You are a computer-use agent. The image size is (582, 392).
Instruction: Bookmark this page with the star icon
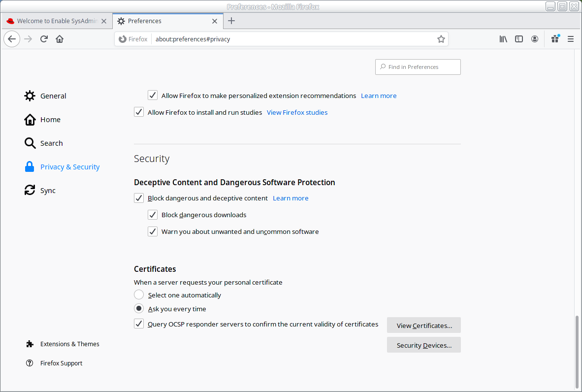(x=441, y=39)
